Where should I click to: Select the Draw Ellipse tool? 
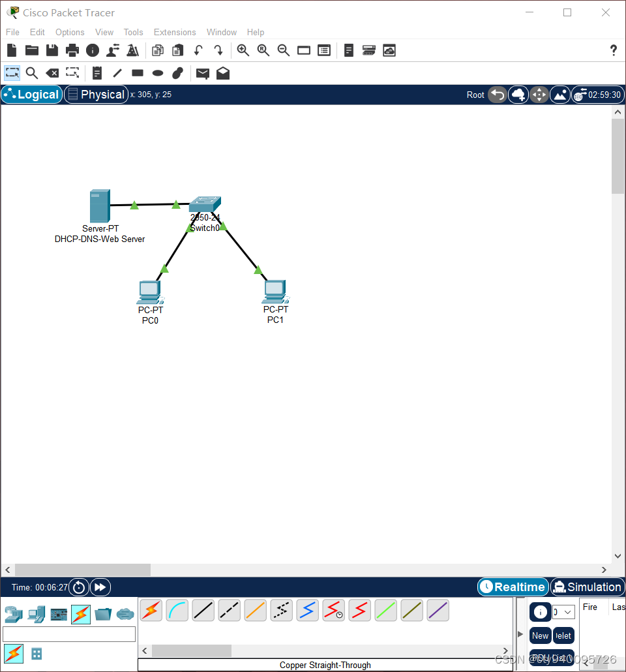click(x=158, y=73)
